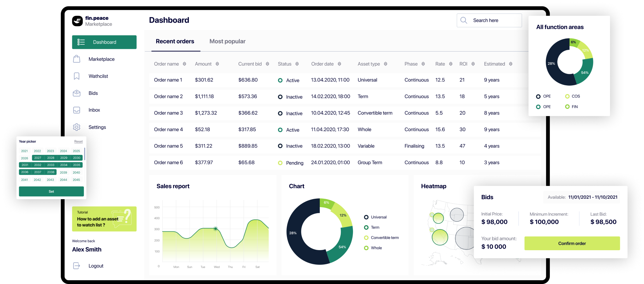Click the Logout exit icon
Image resolution: width=644 pixels, height=284 pixels.
pyautogui.click(x=76, y=266)
